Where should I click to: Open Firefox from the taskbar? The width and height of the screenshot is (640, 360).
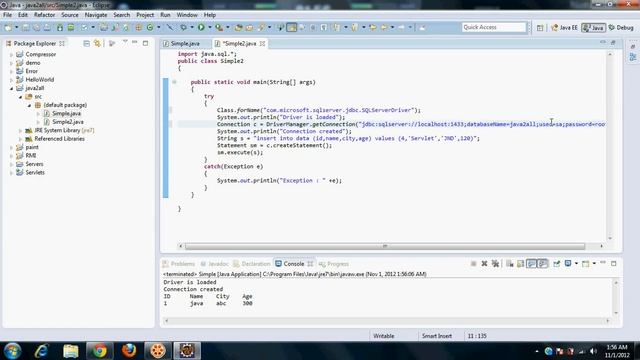(129, 351)
